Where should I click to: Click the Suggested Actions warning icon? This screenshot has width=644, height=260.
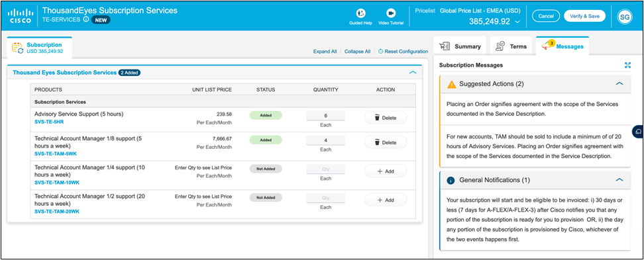[x=452, y=84]
